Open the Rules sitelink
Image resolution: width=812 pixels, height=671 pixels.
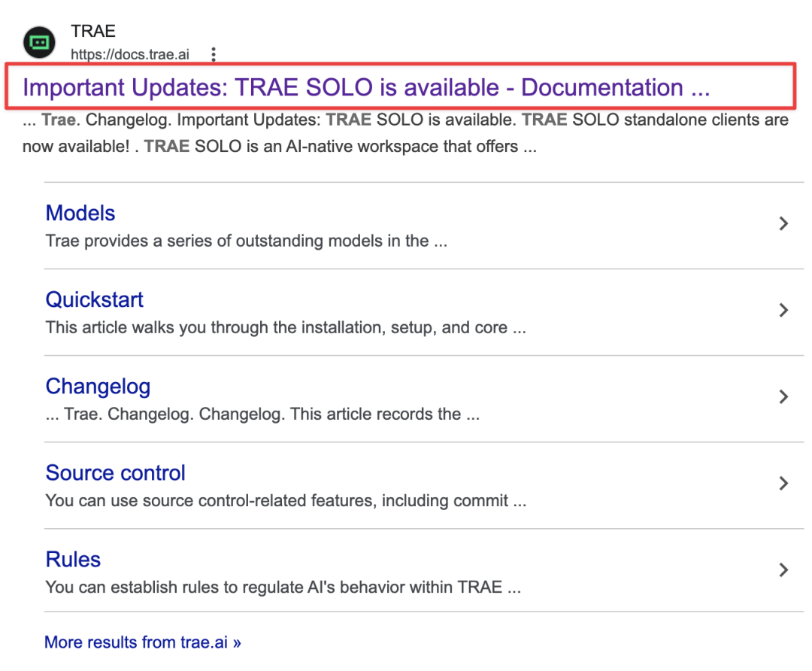tap(73, 560)
